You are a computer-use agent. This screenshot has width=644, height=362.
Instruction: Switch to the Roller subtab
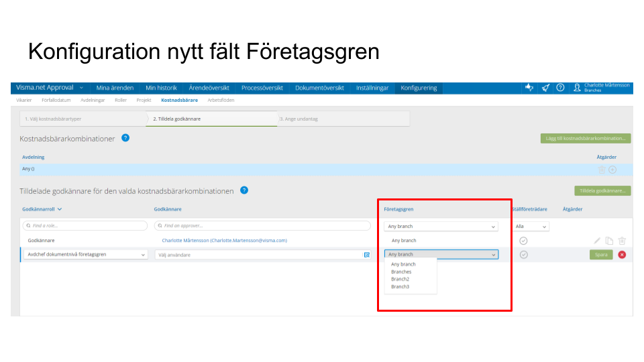tap(121, 100)
